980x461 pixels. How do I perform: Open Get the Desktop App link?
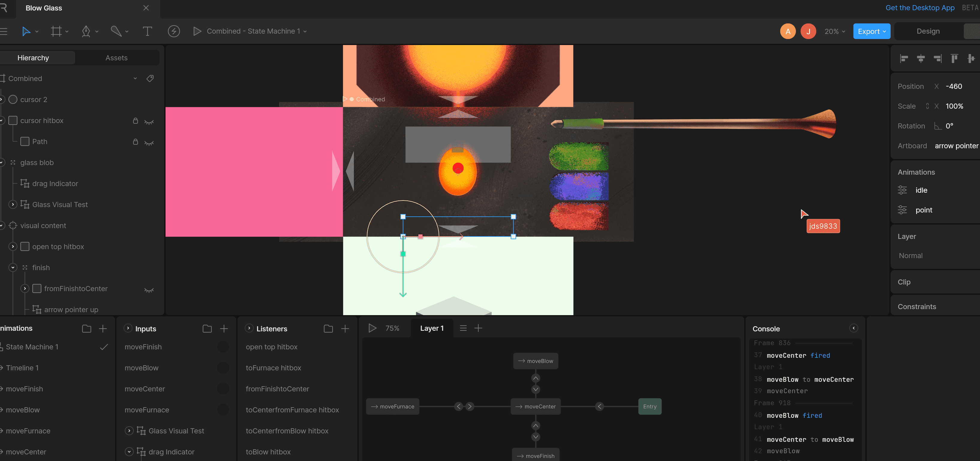point(919,8)
